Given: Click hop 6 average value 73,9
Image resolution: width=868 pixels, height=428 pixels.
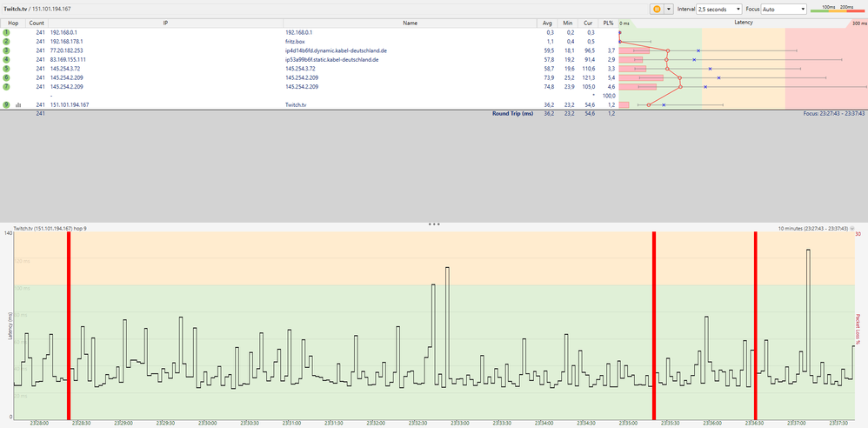Looking at the screenshot, I should click(x=549, y=77).
